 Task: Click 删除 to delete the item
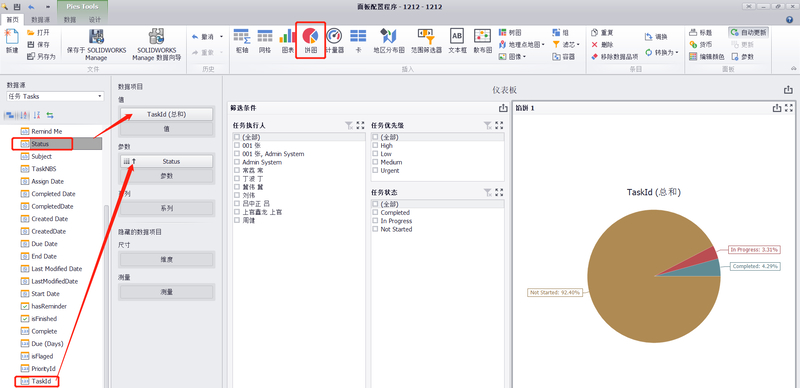[602, 44]
